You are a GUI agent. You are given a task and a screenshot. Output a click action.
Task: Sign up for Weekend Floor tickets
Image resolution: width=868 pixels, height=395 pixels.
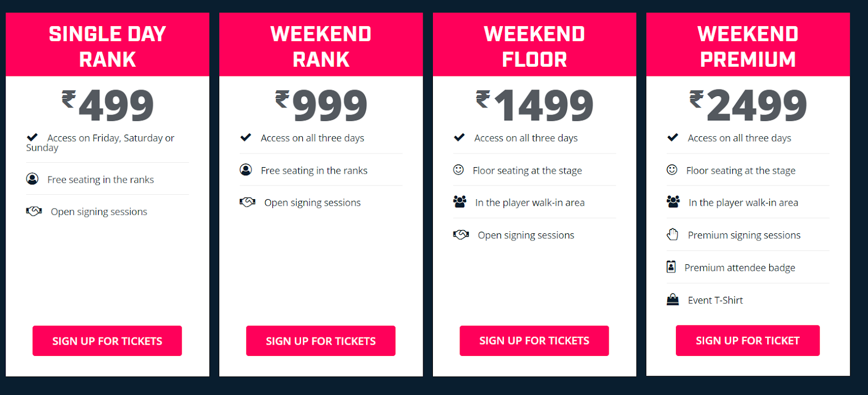pos(534,341)
